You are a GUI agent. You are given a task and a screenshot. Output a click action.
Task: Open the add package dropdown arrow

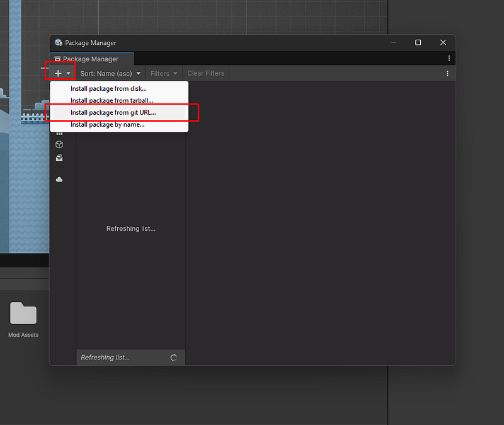pyautogui.click(x=66, y=73)
